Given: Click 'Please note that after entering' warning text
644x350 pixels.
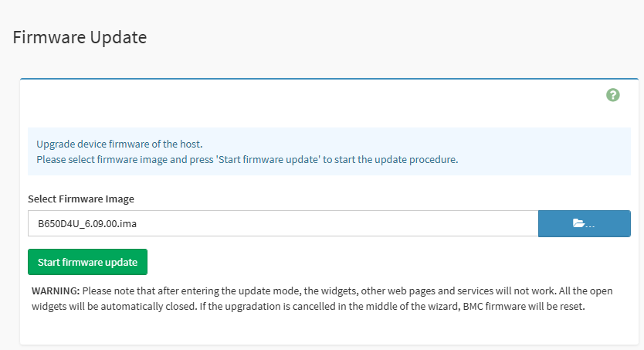Looking at the screenshot, I should 151,291.
